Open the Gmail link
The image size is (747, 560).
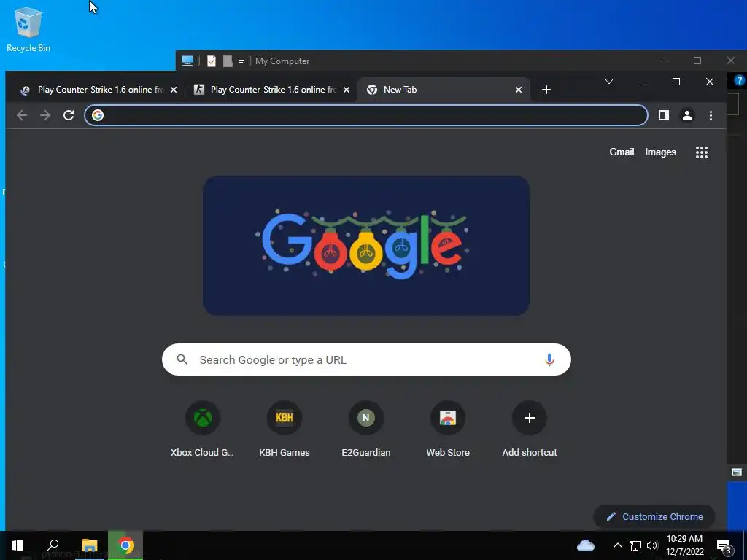(x=622, y=152)
